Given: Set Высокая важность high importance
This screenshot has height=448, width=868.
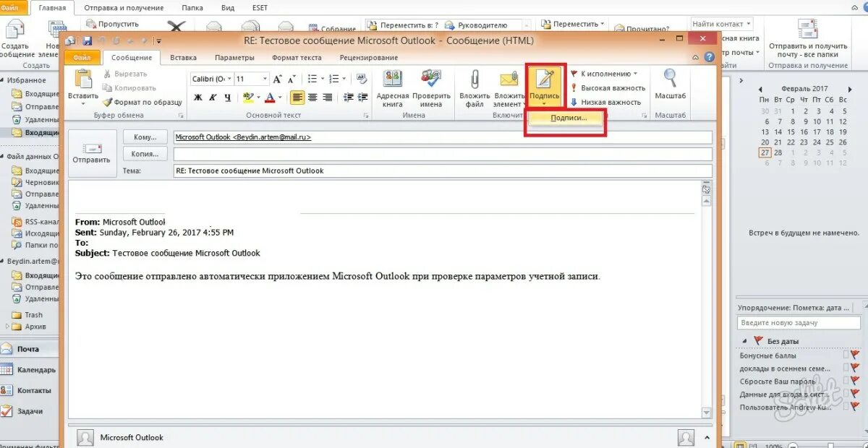Looking at the screenshot, I should [608, 88].
